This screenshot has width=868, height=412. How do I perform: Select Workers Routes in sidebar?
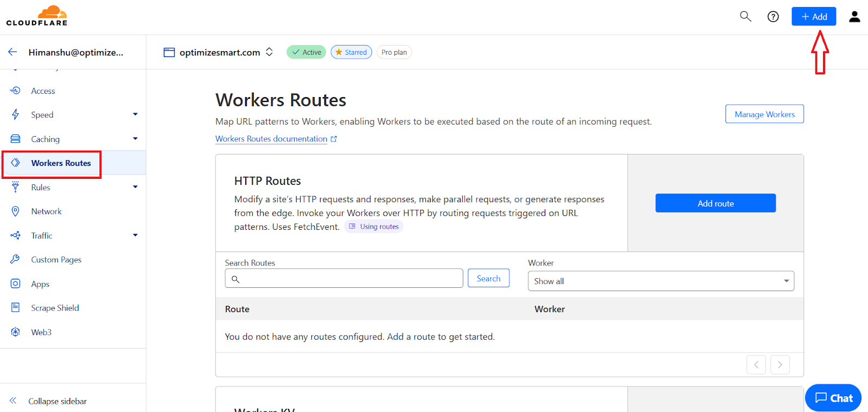61,163
